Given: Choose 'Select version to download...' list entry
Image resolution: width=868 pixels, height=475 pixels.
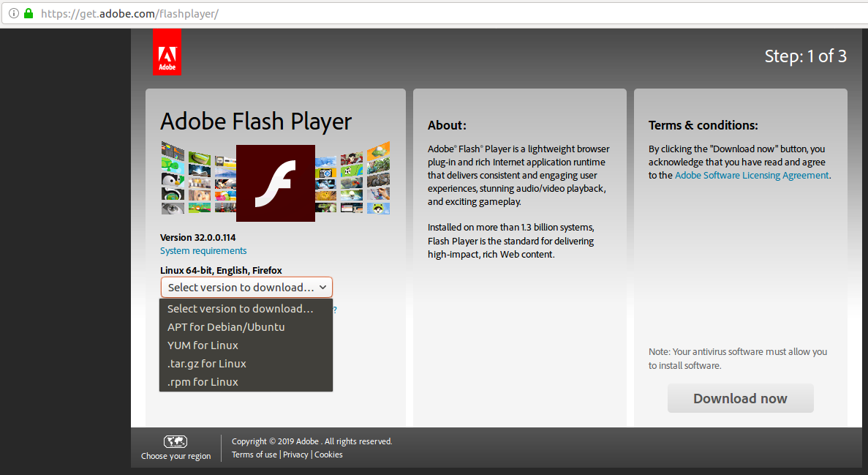Looking at the screenshot, I should [246, 309].
